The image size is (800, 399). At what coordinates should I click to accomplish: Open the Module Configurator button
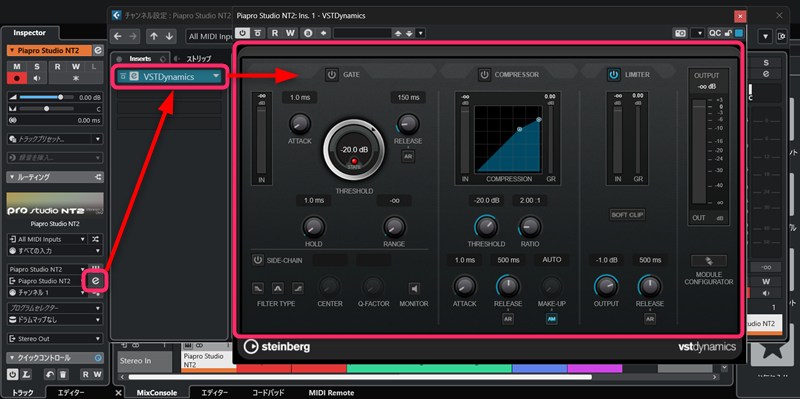[x=709, y=261]
